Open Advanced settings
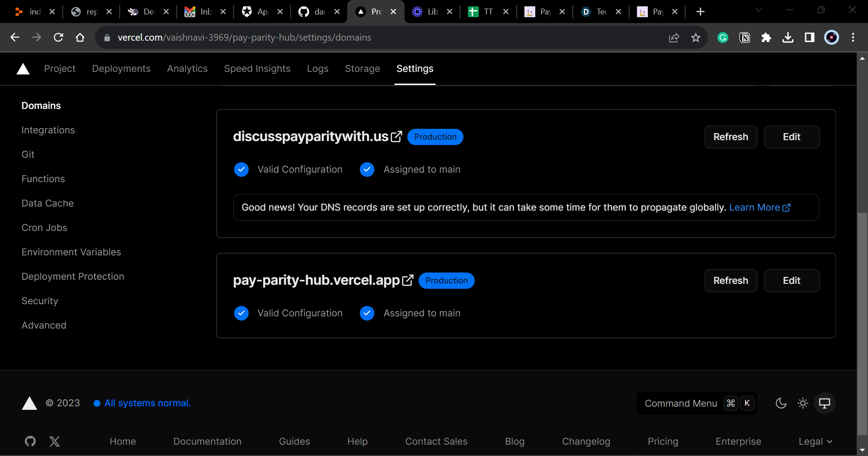The width and height of the screenshot is (868, 456). (x=44, y=325)
